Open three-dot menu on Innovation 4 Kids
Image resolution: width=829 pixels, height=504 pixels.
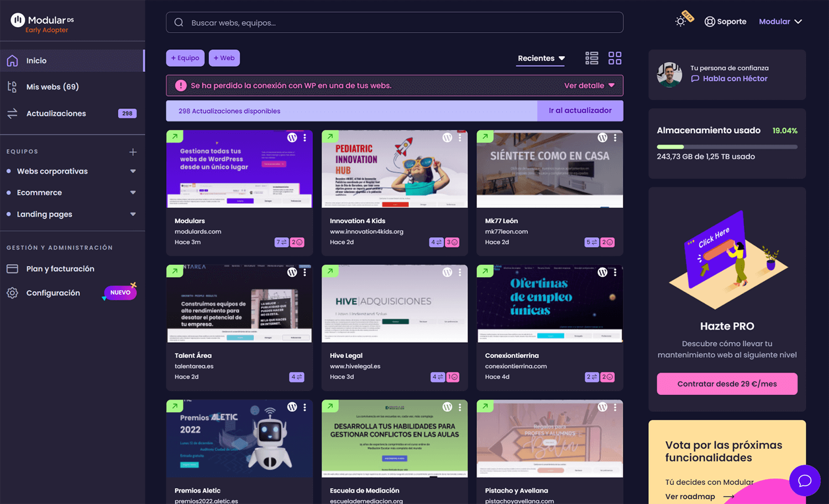click(460, 138)
